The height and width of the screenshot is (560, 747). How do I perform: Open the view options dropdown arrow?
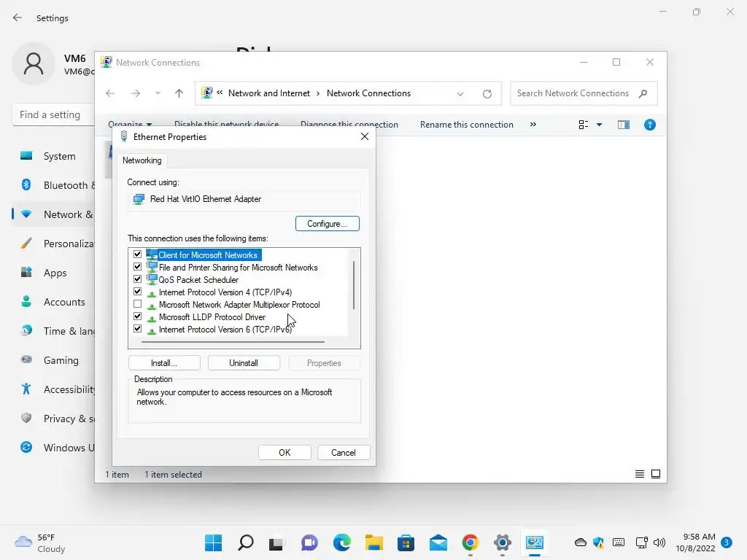coord(600,125)
